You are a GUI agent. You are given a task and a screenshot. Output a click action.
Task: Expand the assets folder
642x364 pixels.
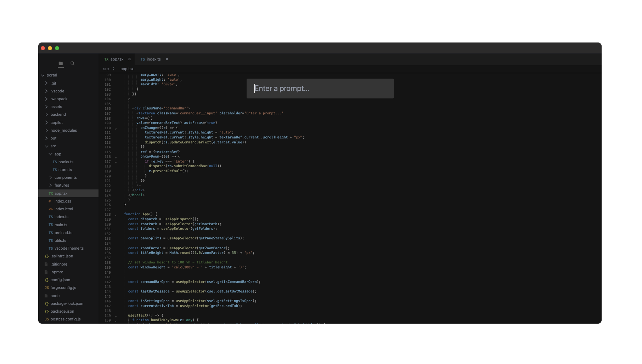point(46,107)
